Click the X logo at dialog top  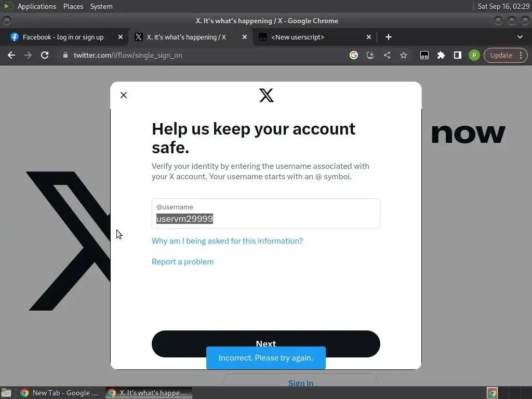pyautogui.click(x=267, y=96)
